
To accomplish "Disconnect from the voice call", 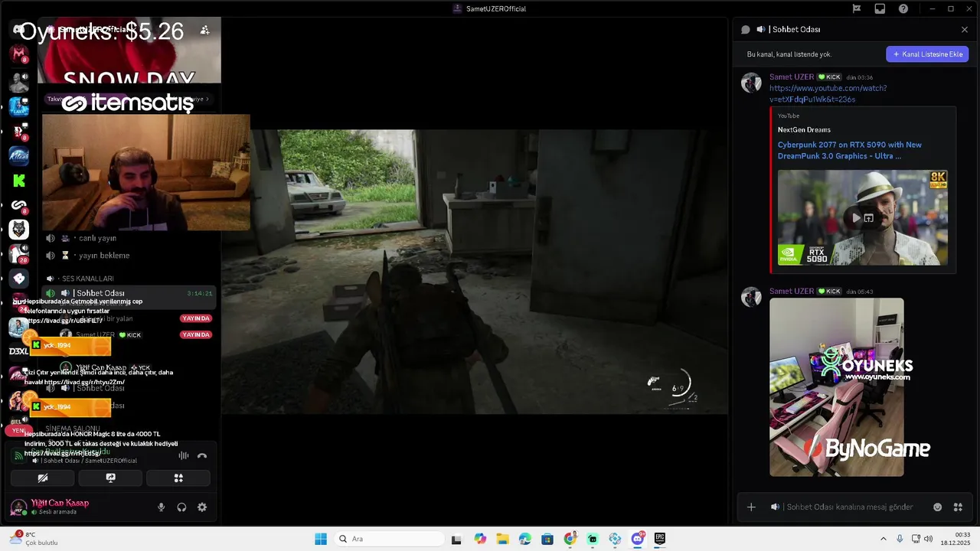I will (202, 456).
